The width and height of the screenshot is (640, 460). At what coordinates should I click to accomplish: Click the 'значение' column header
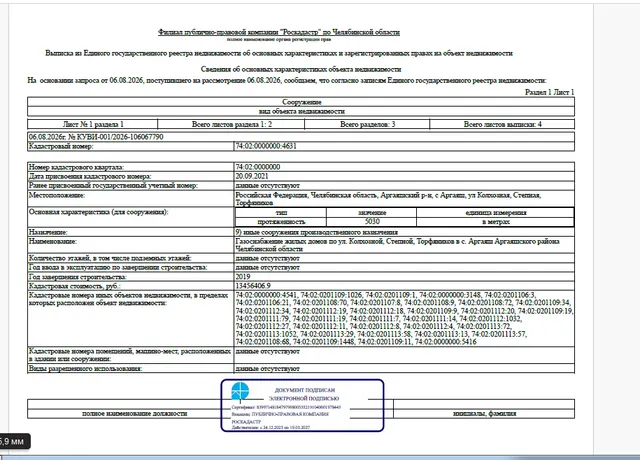[x=372, y=213]
